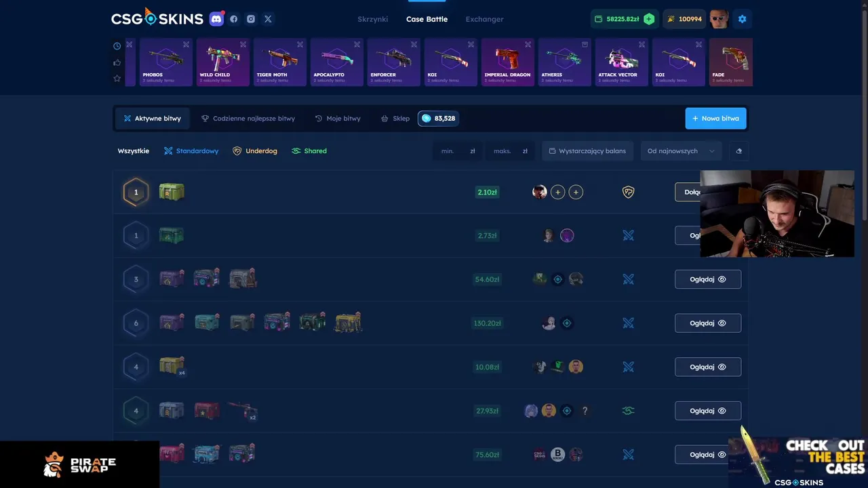The width and height of the screenshot is (868, 488).
Task: Click the green plus deposit icon
Action: point(649,19)
